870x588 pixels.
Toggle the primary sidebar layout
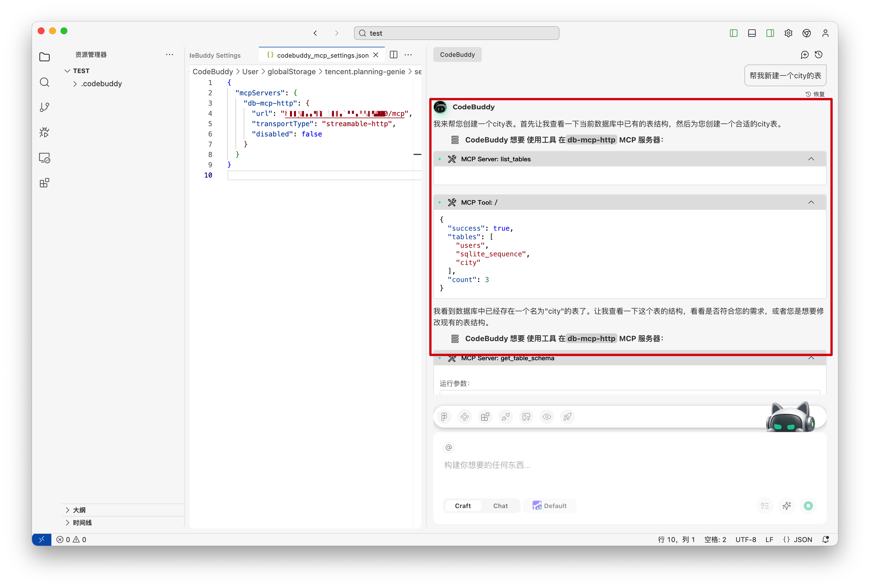pyautogui.click(x=733, y=33)
